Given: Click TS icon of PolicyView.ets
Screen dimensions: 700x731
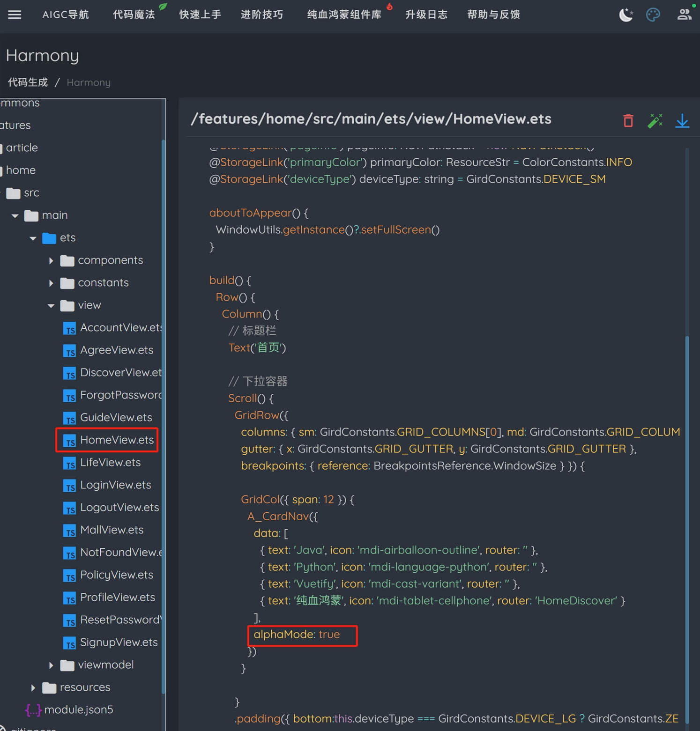Looking at the screenshot, I should pyautogui.click(x=69, y=576).
